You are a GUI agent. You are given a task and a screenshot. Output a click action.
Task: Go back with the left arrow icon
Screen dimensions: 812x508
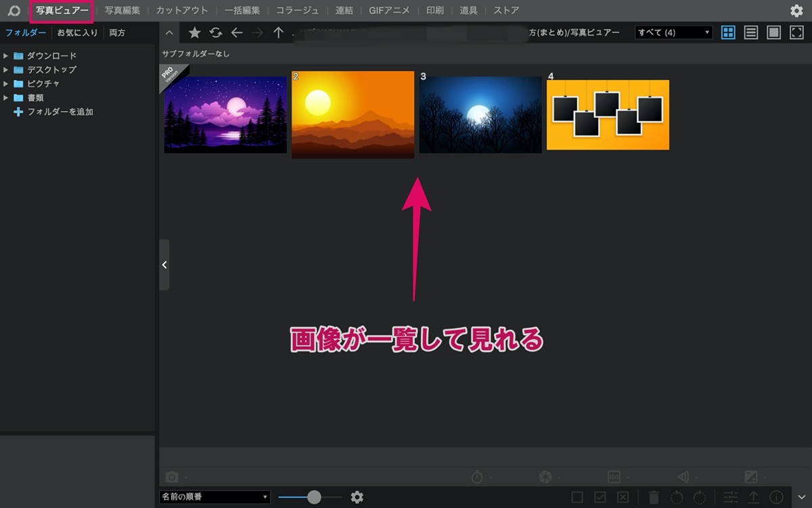(236, 33)
